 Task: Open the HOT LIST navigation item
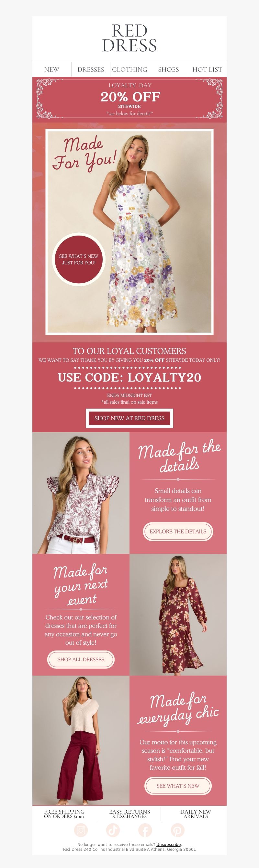pos(207,69)
